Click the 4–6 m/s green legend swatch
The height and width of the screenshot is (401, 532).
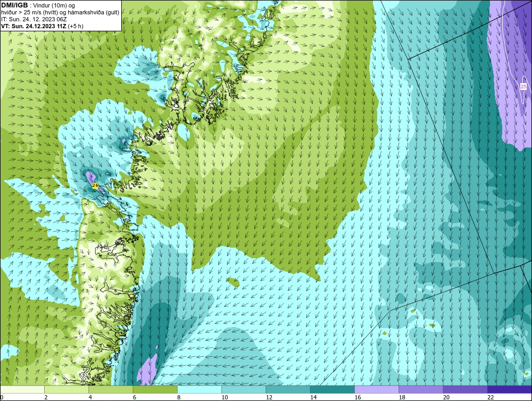point(111,389)
